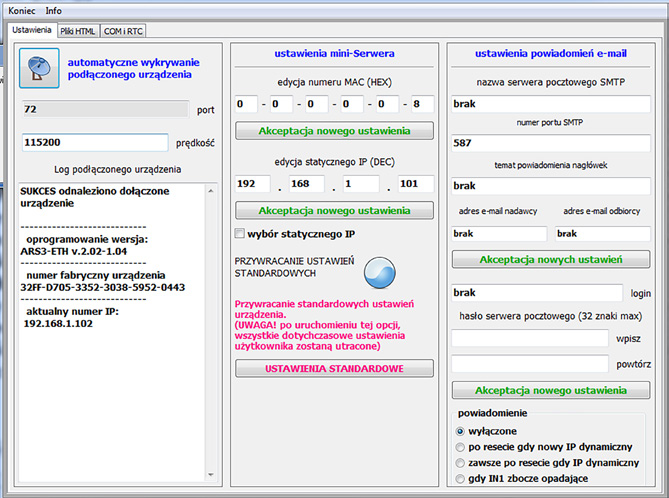Click the ustawienia powiadomień e-mail heading

tap(551, 53)
